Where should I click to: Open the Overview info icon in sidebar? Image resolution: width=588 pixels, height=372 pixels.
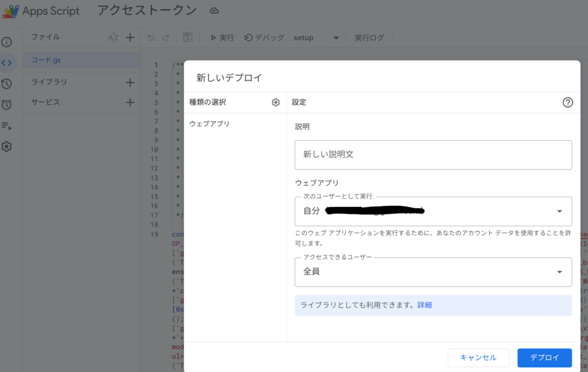click(x=7, y=42)
